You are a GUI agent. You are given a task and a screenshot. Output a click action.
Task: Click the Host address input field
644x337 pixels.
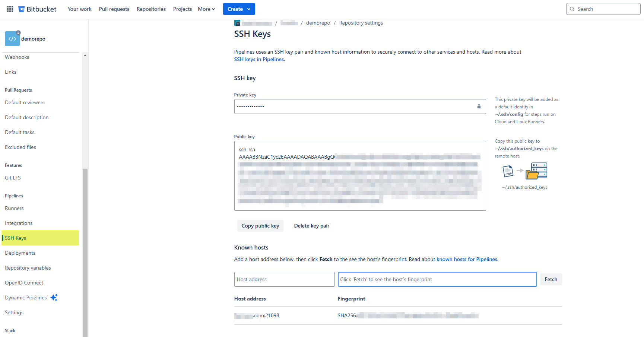pos(284,279)
